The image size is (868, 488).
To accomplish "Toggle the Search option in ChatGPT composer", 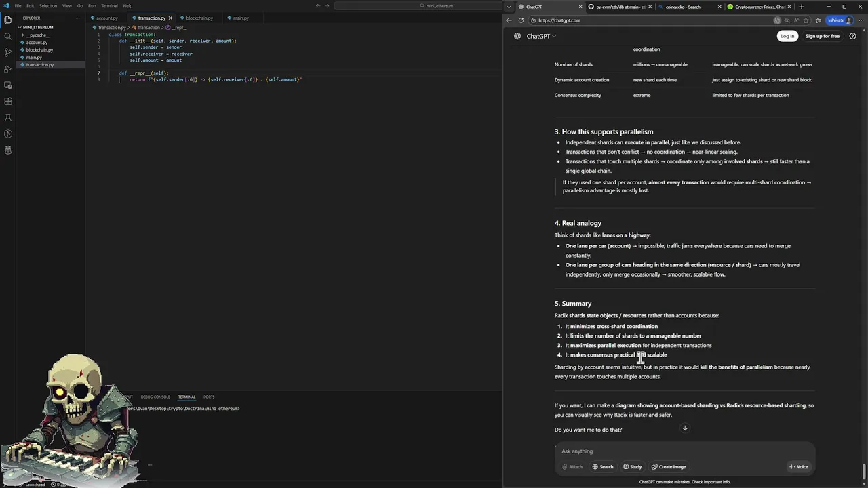I will [x=602, y=466].
